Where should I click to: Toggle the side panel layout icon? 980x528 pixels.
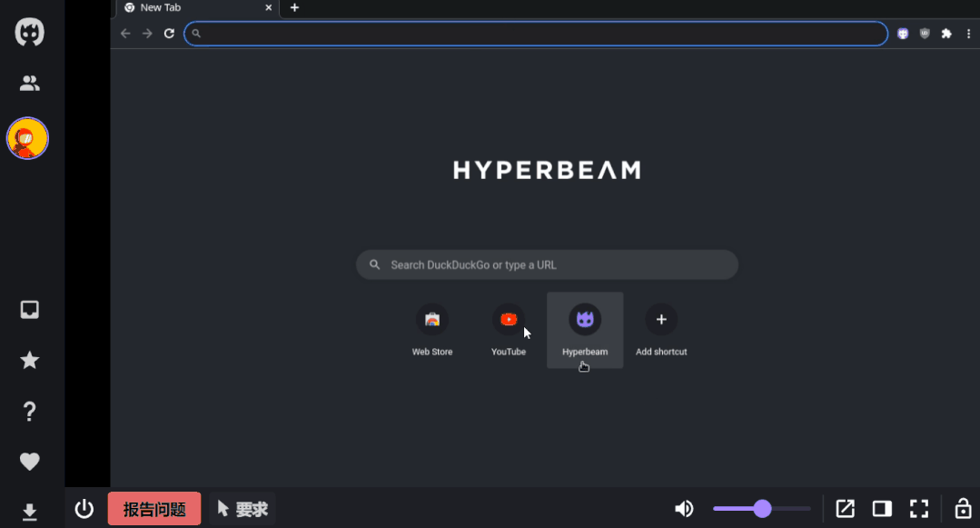point(882,509)
